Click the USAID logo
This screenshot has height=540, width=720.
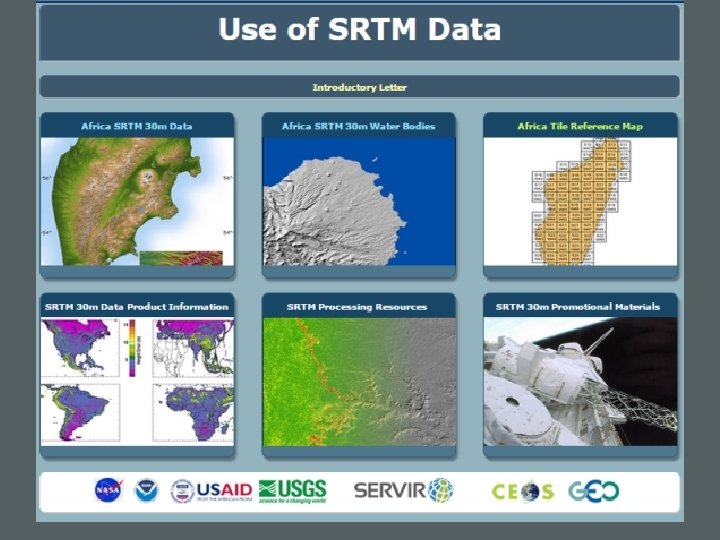coord(211,491)
